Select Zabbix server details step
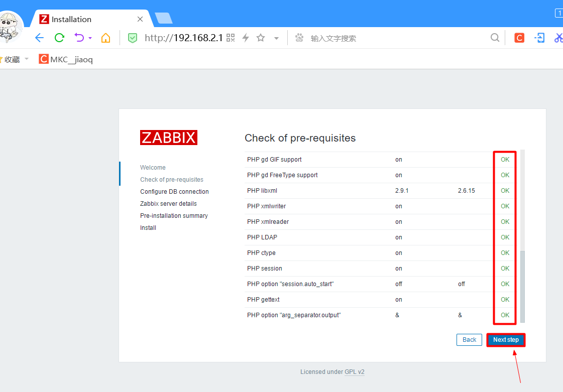563x392 pixels. [x=168, y=204]
